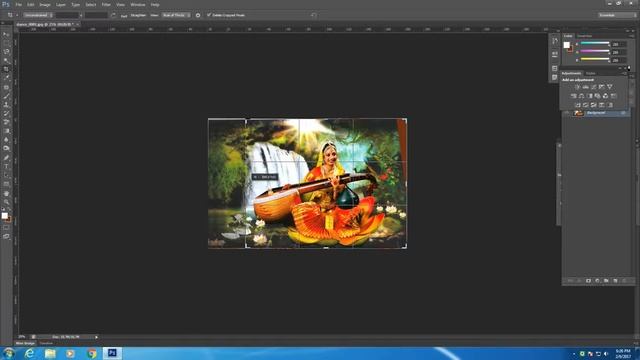
Task: Select the Eyedropper tool
Action: coord(6,78)
